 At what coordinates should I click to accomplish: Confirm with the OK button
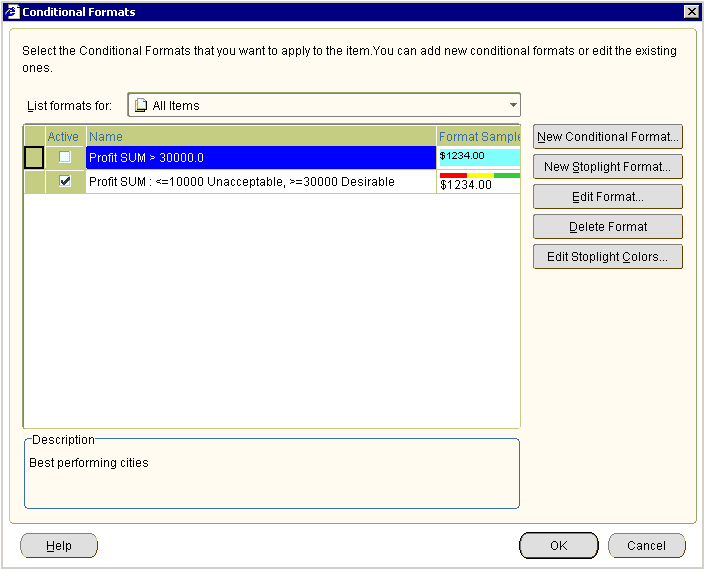[559, 546]
